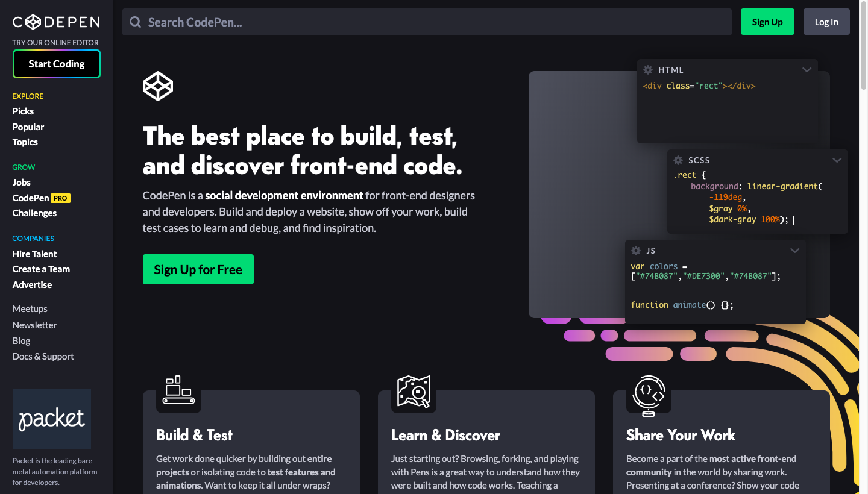Click the Learn & Discover map icon
The height and width of the screenshot is (494, 868).
tap(414, 392)
